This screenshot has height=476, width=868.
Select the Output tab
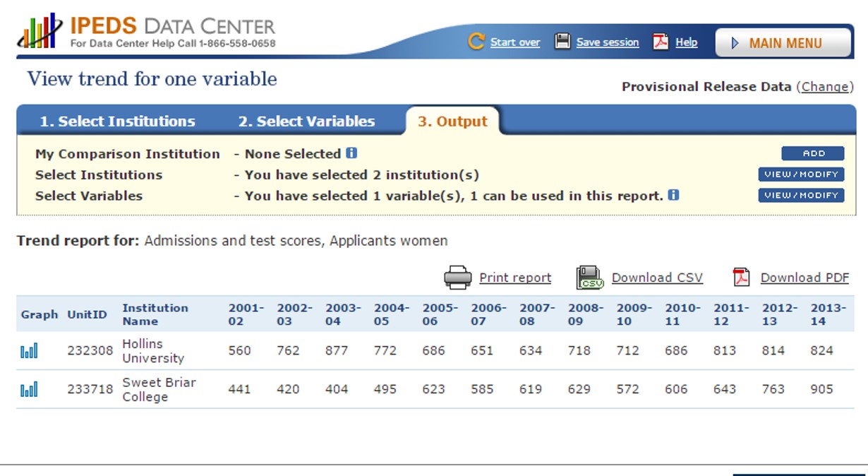(452, 121)
